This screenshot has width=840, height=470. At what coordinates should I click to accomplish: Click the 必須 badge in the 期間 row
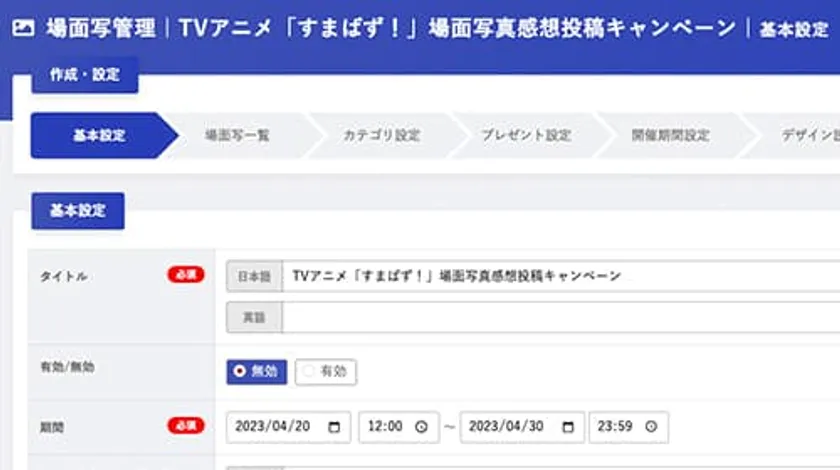pyautogui.click(x=186, y=426)
